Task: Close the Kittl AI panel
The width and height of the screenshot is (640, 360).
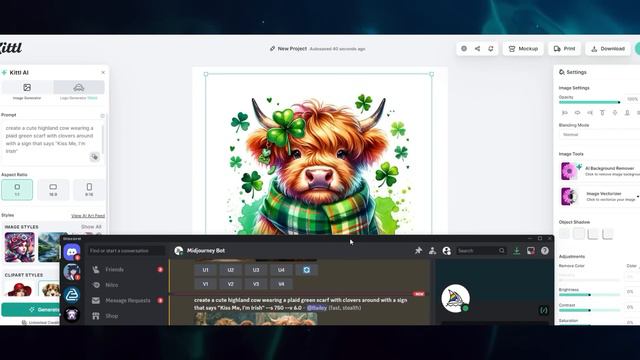Action: pyautogui.click(x=103, y=72)
